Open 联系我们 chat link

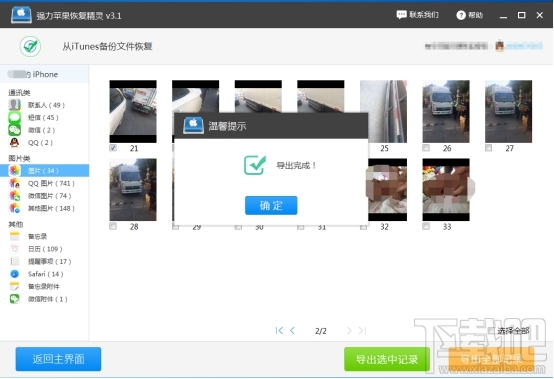(x=417, y=15)
